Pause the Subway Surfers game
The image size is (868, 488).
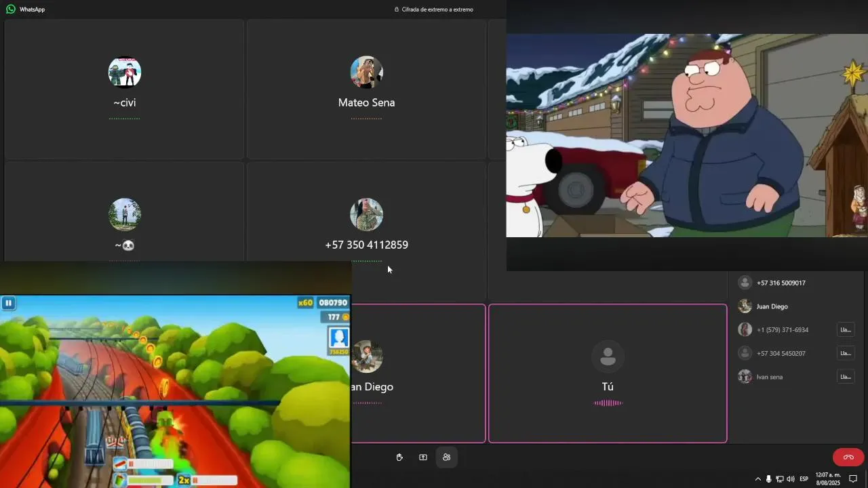pos(8,303)
